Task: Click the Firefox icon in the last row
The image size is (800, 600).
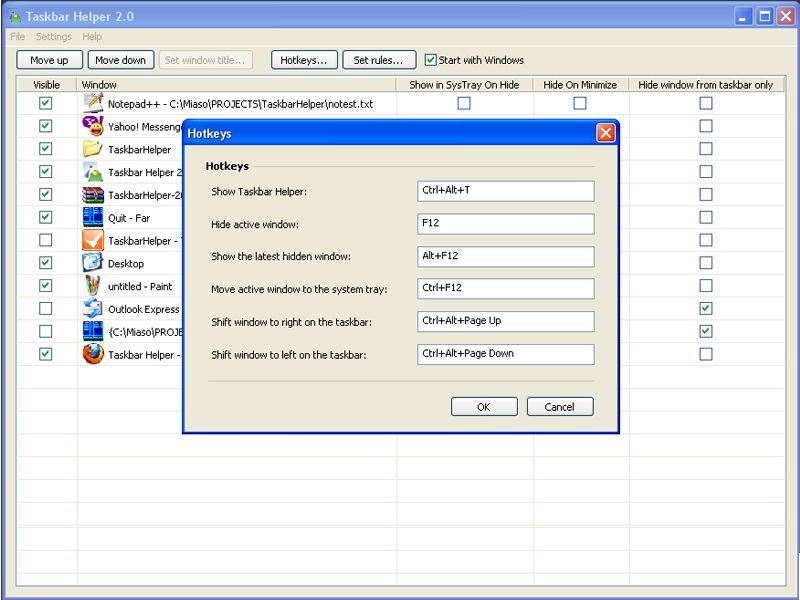Action: [x=93, y=354]
